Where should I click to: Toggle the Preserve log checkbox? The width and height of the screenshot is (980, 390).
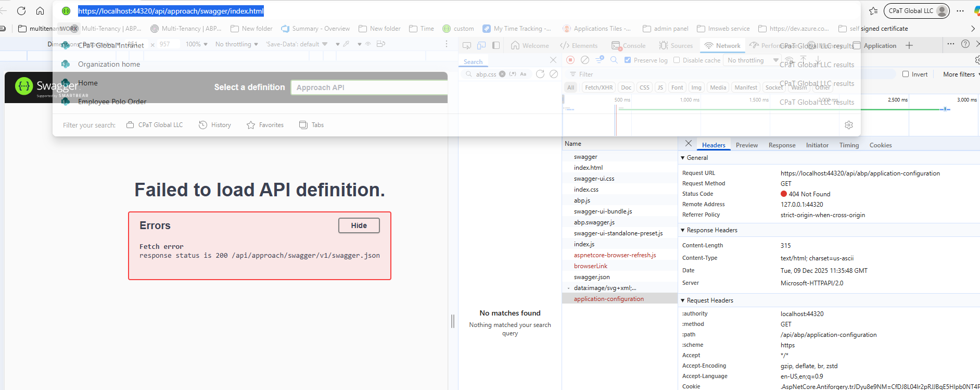(628, 60)
